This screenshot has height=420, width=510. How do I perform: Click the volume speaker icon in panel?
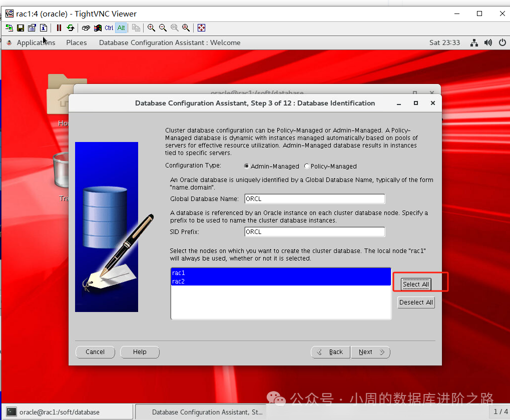click(x=488, y=42)
